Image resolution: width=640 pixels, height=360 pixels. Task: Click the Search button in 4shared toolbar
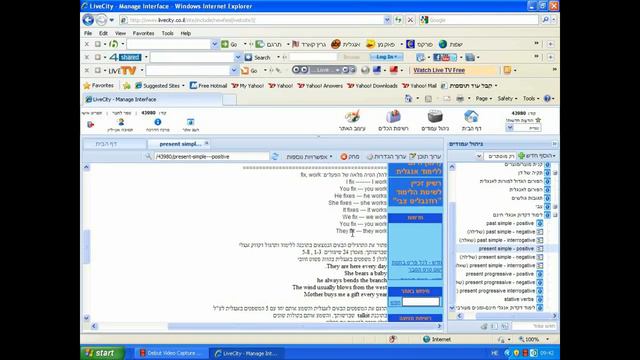tap(258, 58)
